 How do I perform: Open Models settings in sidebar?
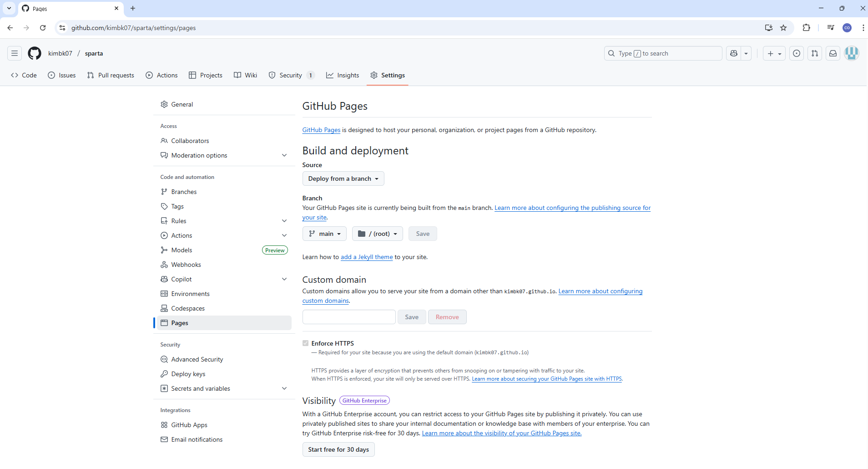[x=224, y=250]
